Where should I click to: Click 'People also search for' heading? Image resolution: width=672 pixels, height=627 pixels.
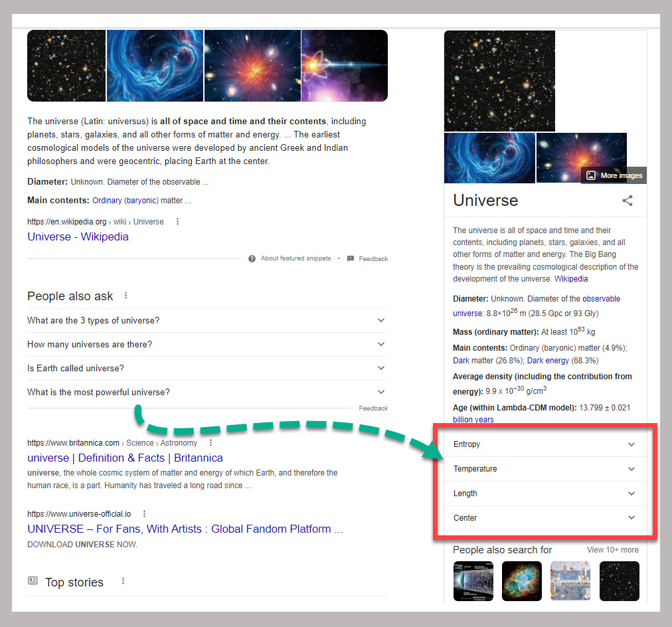pos(502,550)
